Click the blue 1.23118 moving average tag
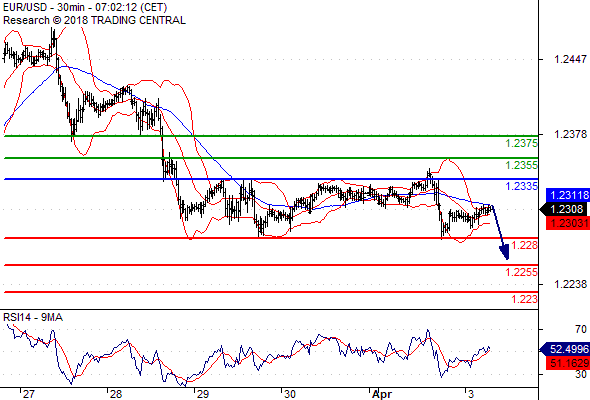Viewport: 590px width, 400px height. (568, 195)
